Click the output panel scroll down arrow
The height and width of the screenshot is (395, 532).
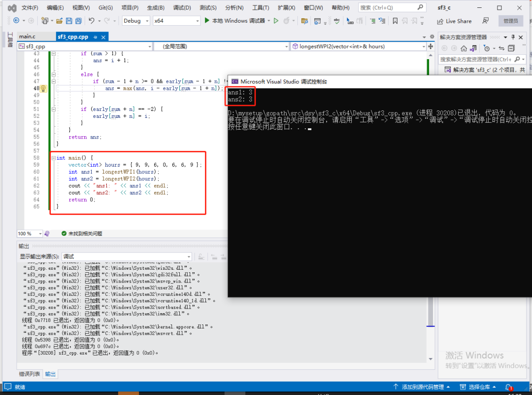click(x=431, y=359)
